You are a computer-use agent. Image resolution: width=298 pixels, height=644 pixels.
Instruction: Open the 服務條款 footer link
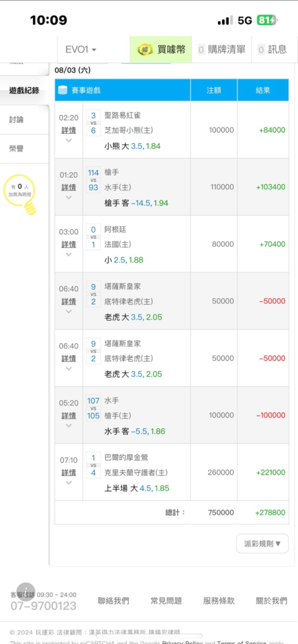pos(219,601)
